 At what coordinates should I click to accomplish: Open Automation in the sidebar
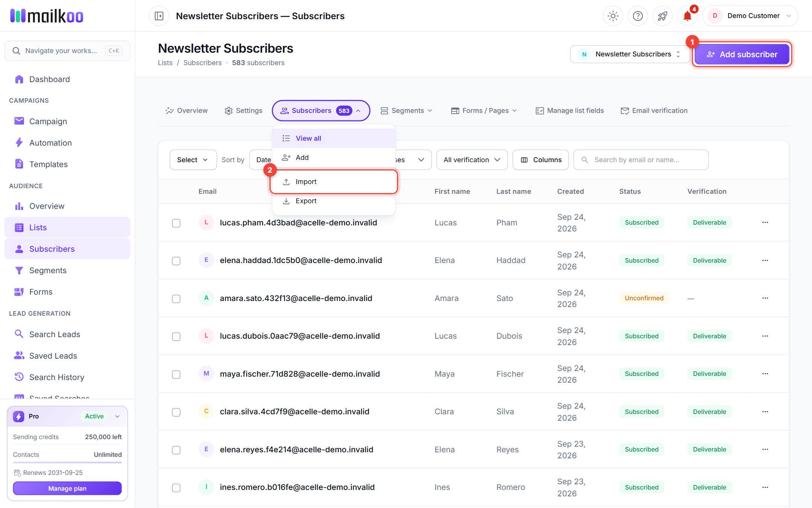click(67, 143)
